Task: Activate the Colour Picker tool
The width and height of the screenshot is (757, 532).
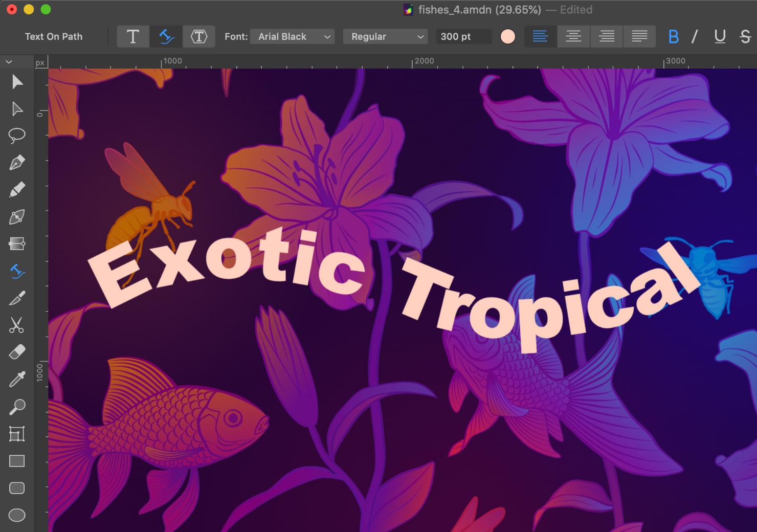Action: pyautogui.click(x=17, y=379)
